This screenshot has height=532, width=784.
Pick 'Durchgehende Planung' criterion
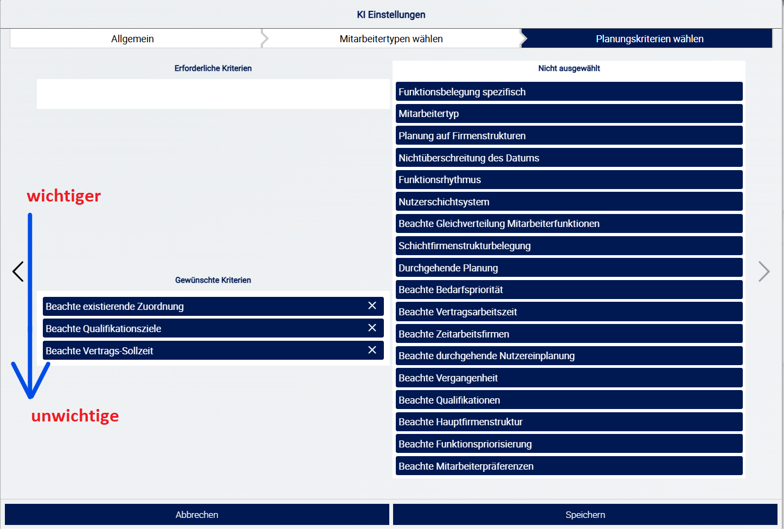pos(569,268)
